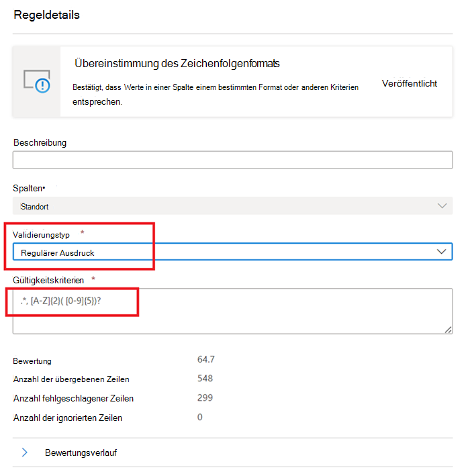Click inside the Beschreibung input field
470x476 pixels.
pos(232,160)
